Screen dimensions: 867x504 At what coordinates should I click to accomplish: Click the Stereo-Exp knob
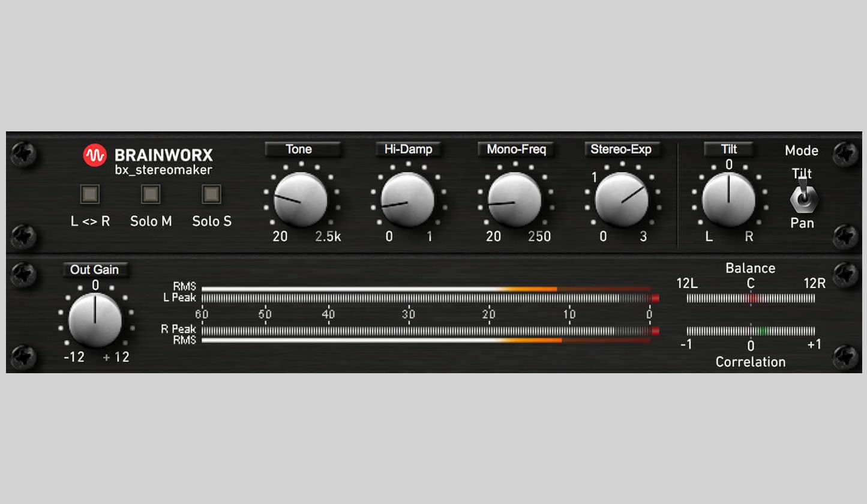(x=622, y=200)
